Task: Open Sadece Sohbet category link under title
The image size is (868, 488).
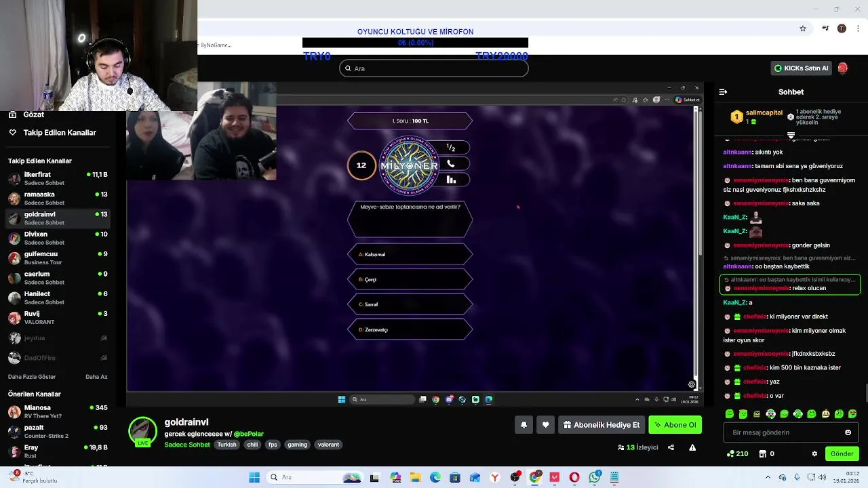Action: pos(187,445)
